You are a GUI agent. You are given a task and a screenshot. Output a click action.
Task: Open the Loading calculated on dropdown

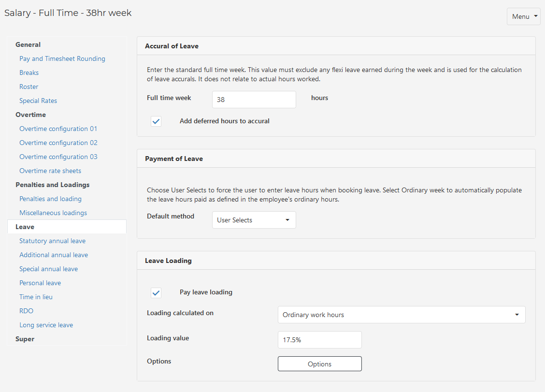[x=401, y=315]
